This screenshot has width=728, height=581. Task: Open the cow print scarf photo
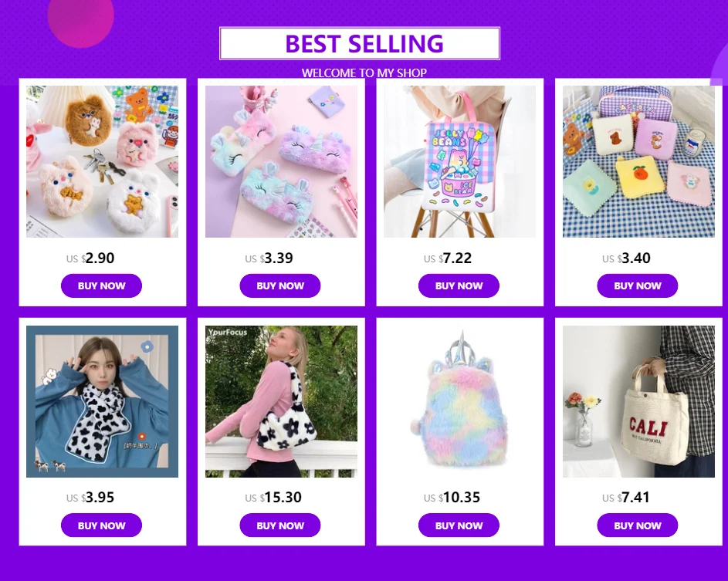coord(102,401)
